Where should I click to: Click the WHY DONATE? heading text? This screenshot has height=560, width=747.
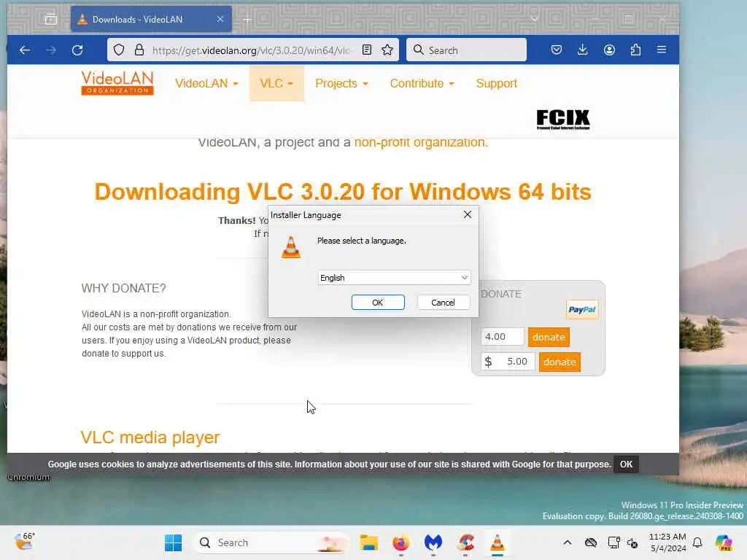[124, 288]
